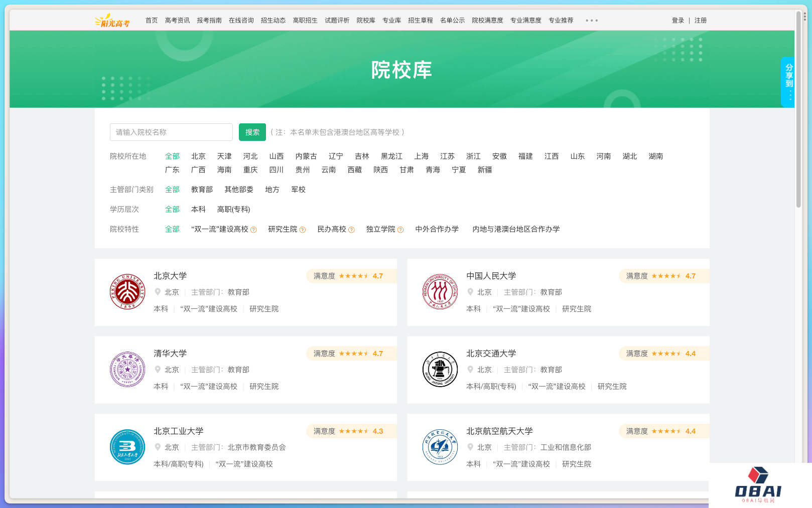This screenshot has height=508, width=812.
Task: Click the star rating for 清华大学
Action: pyautogui.click(x=354, y=354)
